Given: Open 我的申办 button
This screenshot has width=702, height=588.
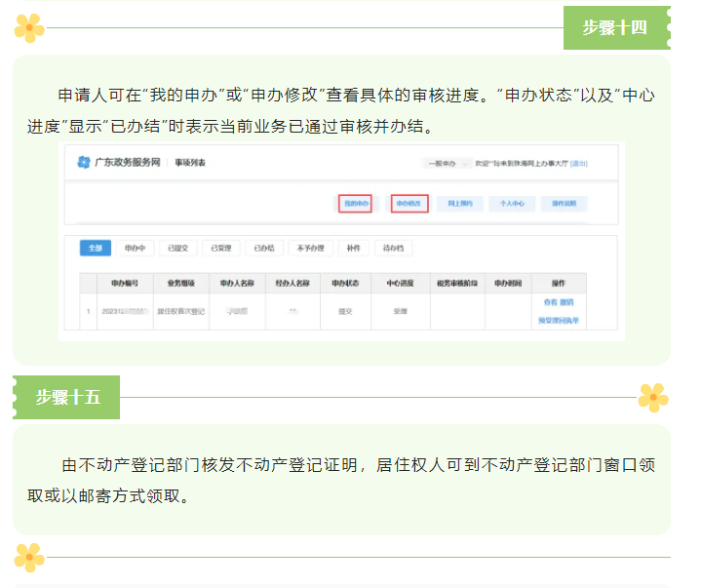Looking at the screenshot, I should point(356,204).
